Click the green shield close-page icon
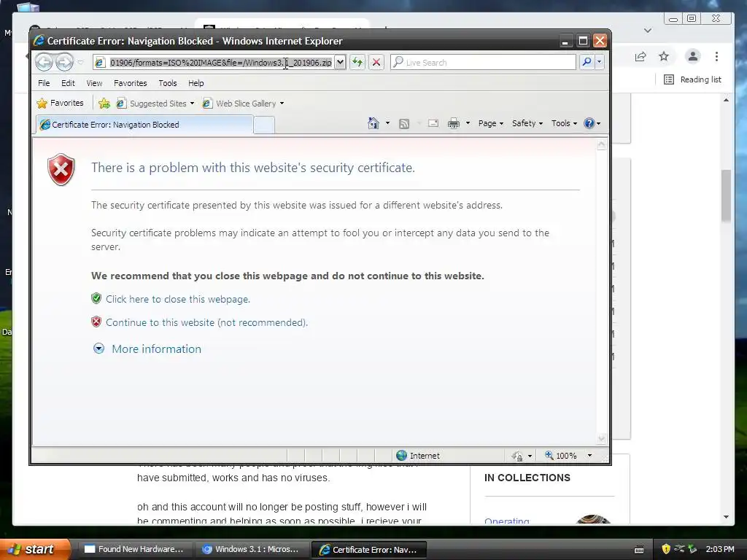This screenshot has width=747, height=560. point(96,298)
